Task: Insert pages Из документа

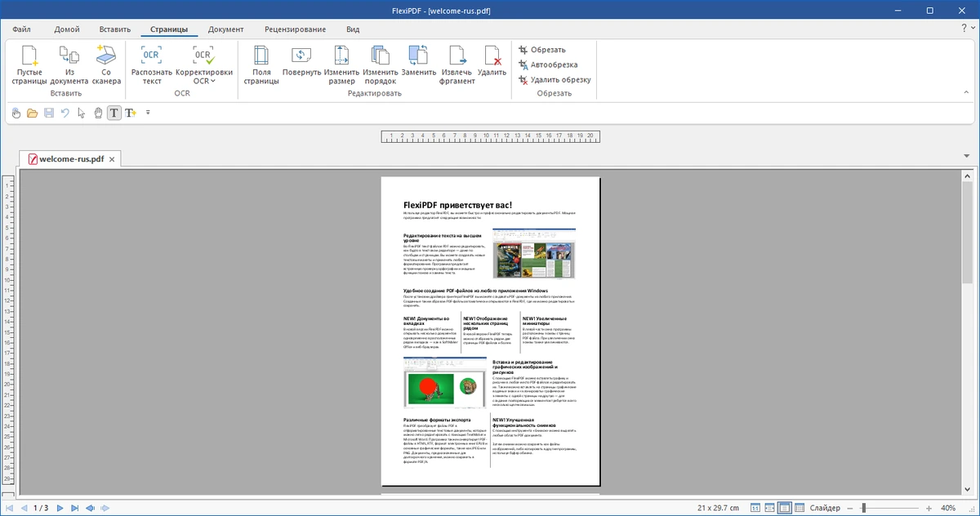Action: coord(69,65)
